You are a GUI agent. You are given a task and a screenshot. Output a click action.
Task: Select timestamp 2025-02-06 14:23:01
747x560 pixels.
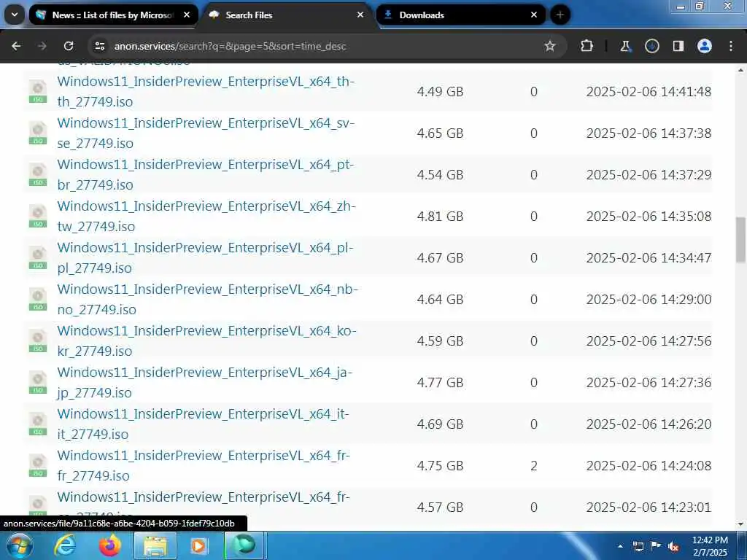(x=649, y=507)
